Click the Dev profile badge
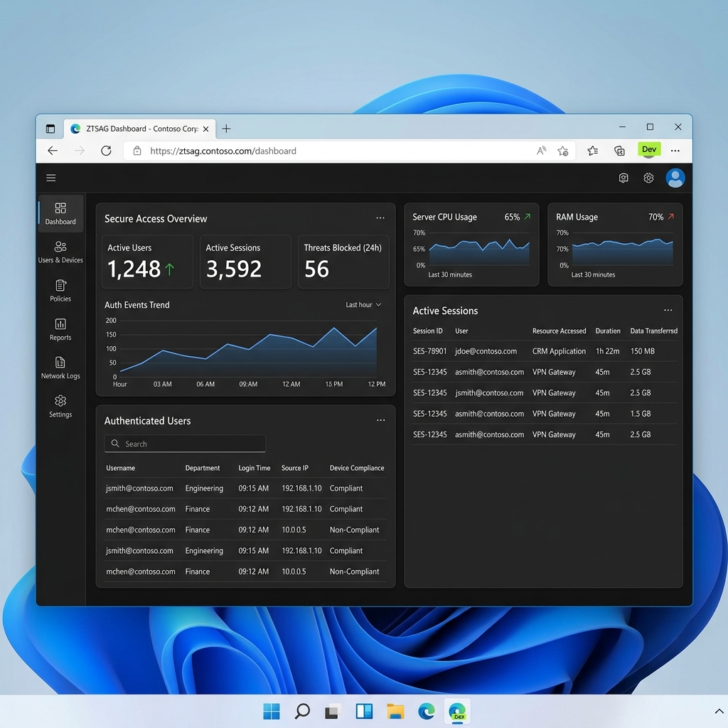The width and height of the screenshot is (728, 728). (x=648, y=149)
